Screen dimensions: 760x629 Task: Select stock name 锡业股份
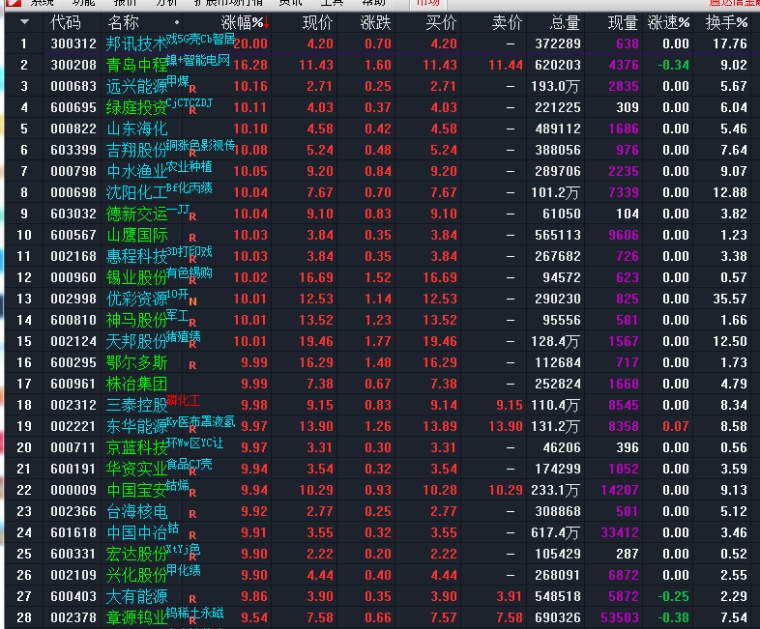point(137,278)
